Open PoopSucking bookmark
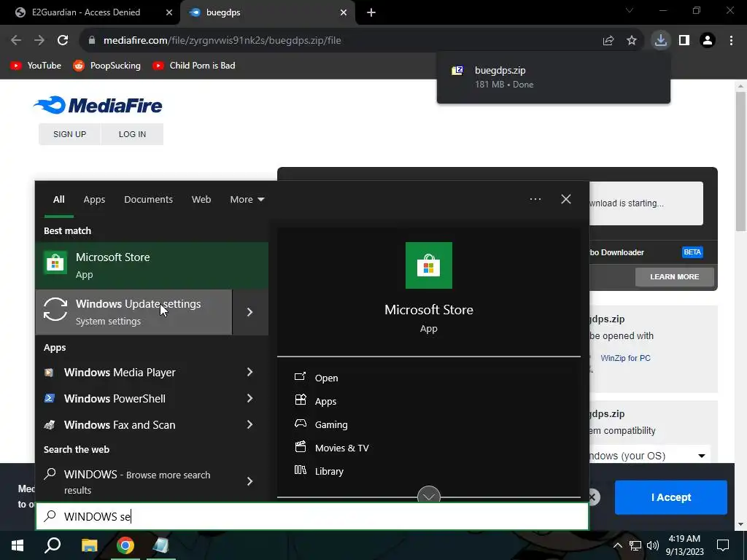This screenshot has height=560, width=747. point(107,65)
